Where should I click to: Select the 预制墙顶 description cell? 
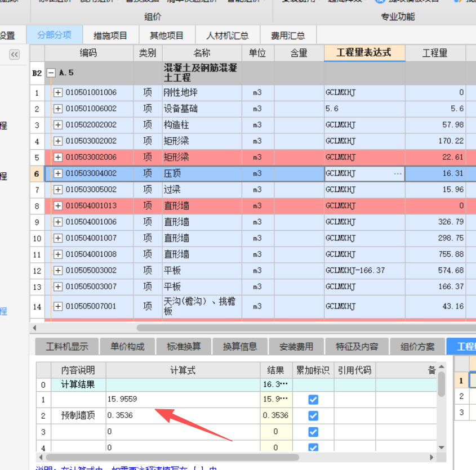click(x=78, y=415)
